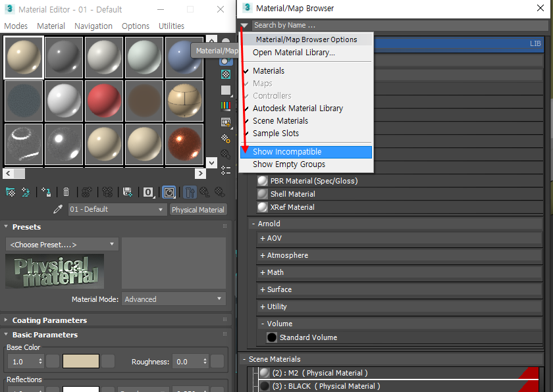This screenshot has height=392, width=553.
Task: Open the Material Mode Advanced dropdown
Action: [x=174, y=299]
